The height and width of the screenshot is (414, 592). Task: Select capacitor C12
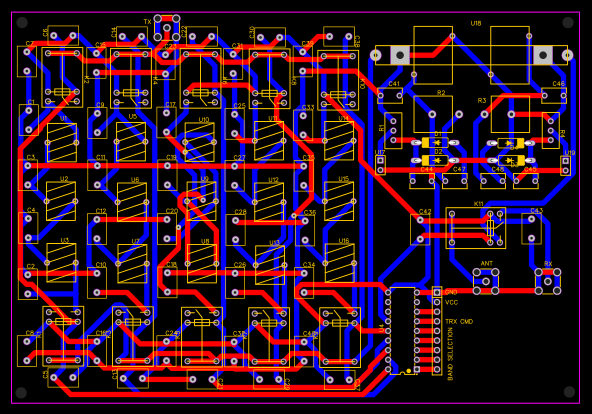pyautogui.click(x=97, y=229)
